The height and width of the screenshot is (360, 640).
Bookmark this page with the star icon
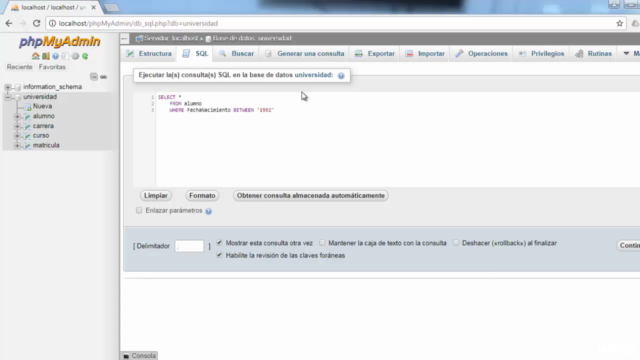620,23
